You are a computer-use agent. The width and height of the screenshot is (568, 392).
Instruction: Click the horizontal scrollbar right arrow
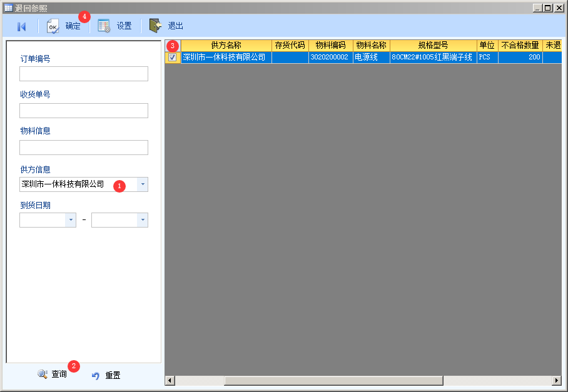coord(557,380)
